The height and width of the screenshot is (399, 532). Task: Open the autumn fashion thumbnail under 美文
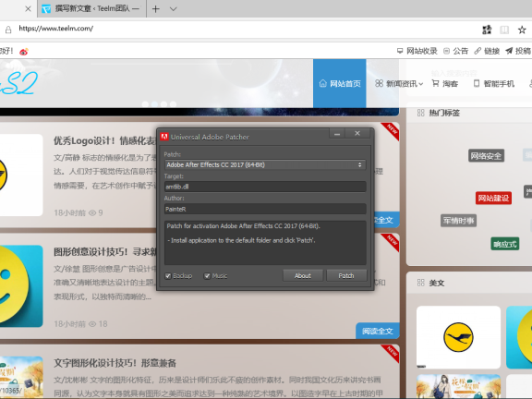coord(458,386)
